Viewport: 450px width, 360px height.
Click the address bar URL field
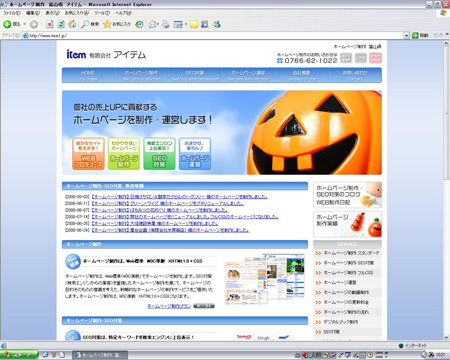pos(213,35)
